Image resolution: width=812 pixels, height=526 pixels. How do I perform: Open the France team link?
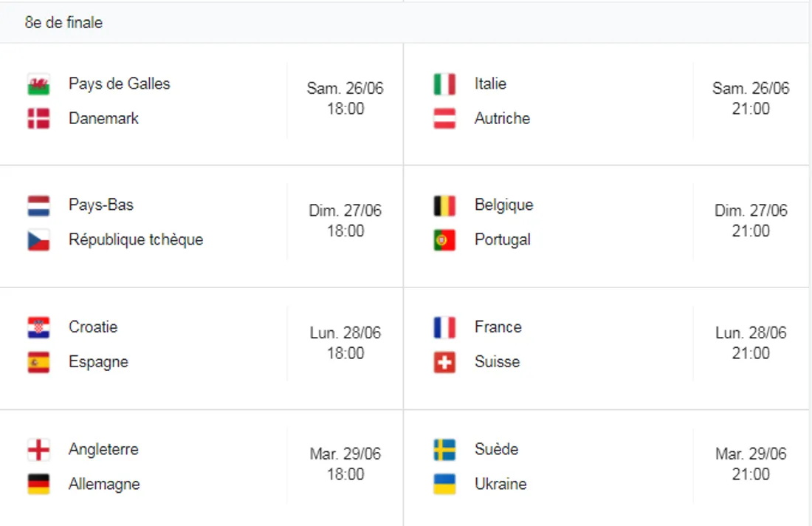(x=498, y=327)
